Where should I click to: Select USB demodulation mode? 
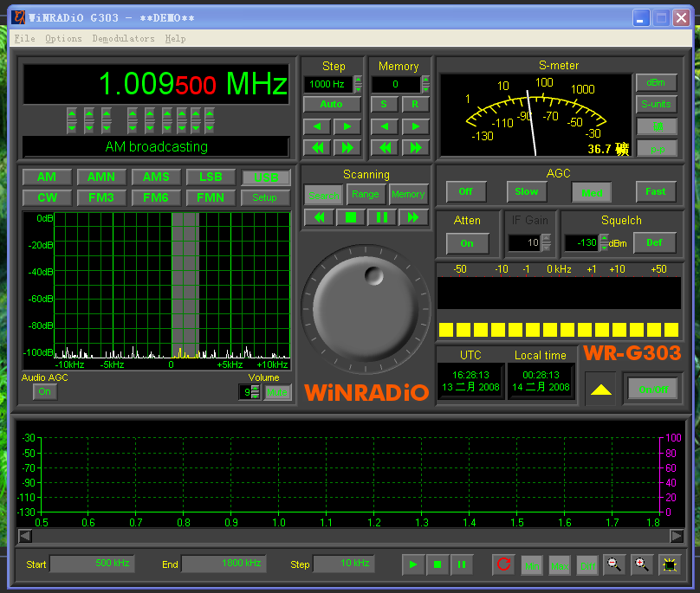pos(266,177)
